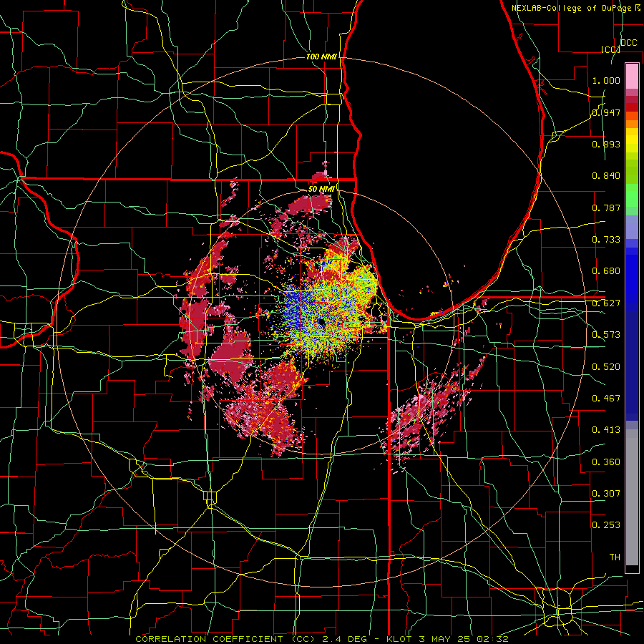The image size is (644, 644).
Task: Click the 0.520 legend value
Action: pos(606,367)
